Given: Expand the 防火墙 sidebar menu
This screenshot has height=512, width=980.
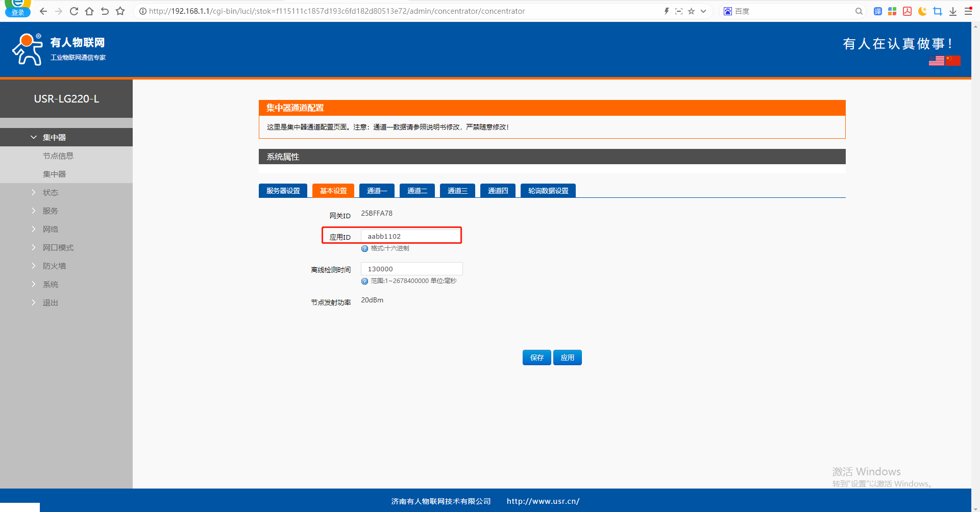Looking at the screenshot, I should click(x=66, y=266).
